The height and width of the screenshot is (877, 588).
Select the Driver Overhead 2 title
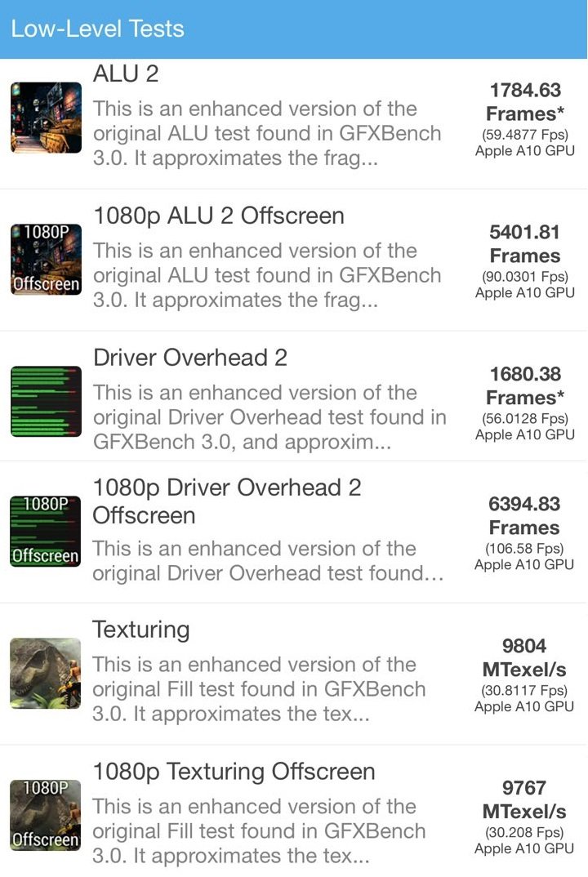(190, 358)
